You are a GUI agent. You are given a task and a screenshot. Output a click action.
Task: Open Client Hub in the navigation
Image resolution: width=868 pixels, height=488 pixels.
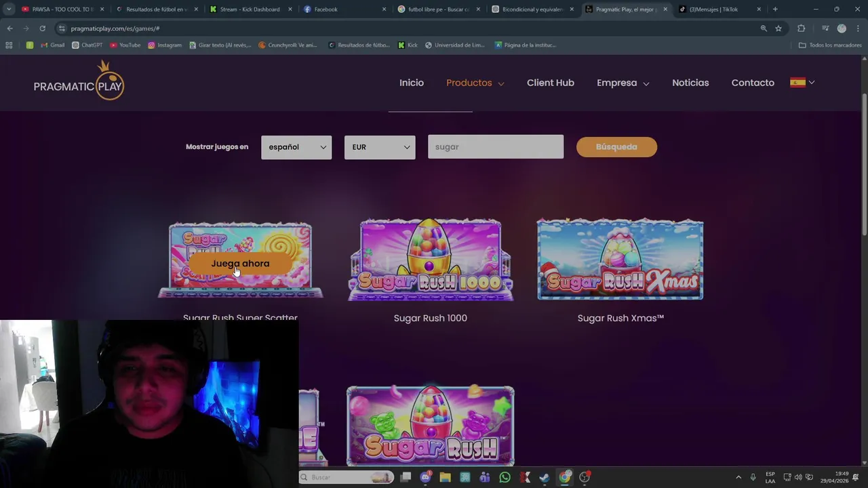tap(551, 83)
